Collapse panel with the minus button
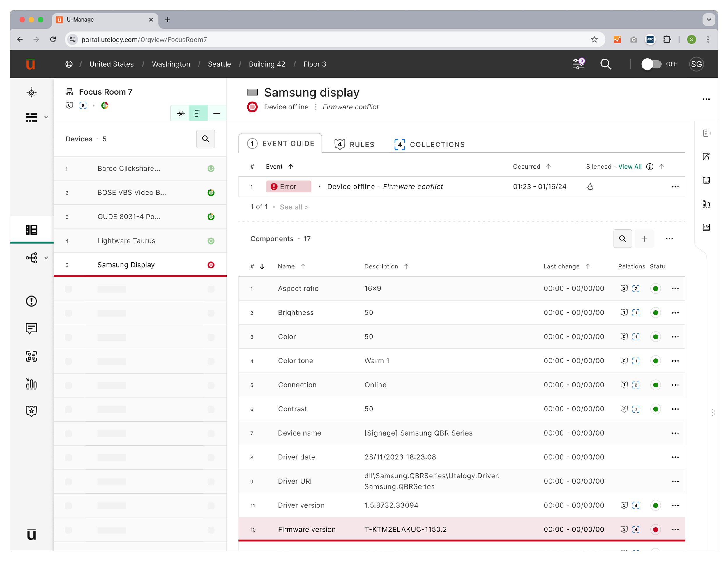The height and width of the screenshot is (561, 728). click(217, 113)
